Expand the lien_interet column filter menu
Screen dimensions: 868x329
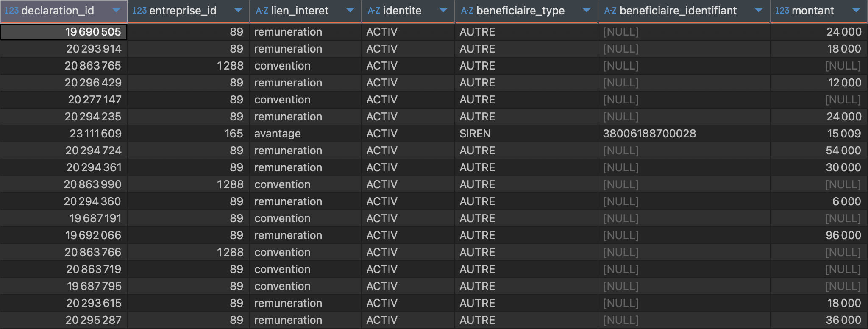pos(350,10)
